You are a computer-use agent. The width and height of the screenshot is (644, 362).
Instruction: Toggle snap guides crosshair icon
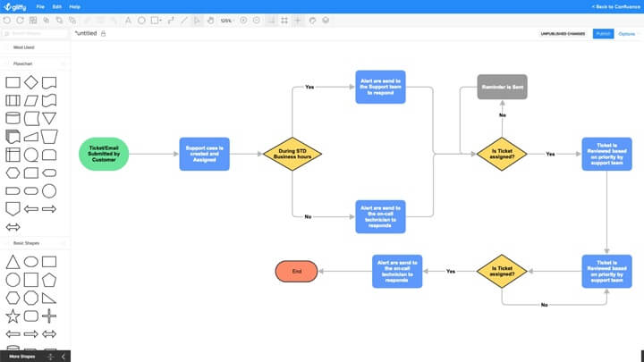pyautogui.click(x=298, y=20)
